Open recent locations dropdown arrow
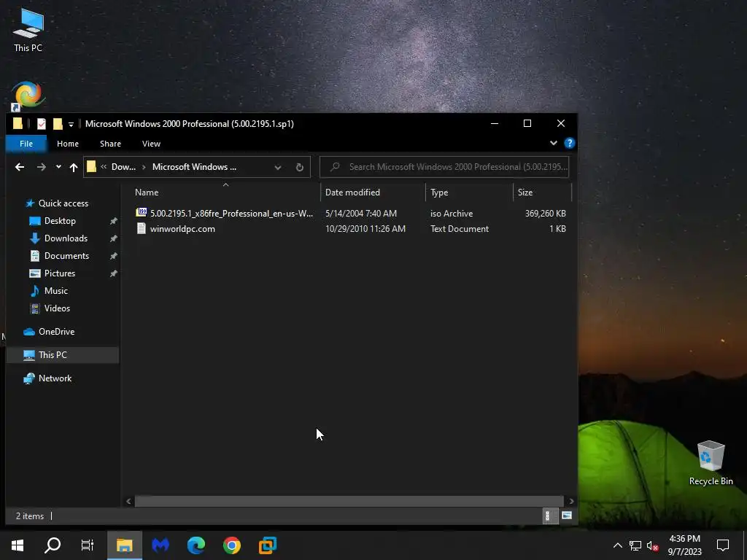Image resolution: width=747 pixels, height=560 pixels. (58, 167)
